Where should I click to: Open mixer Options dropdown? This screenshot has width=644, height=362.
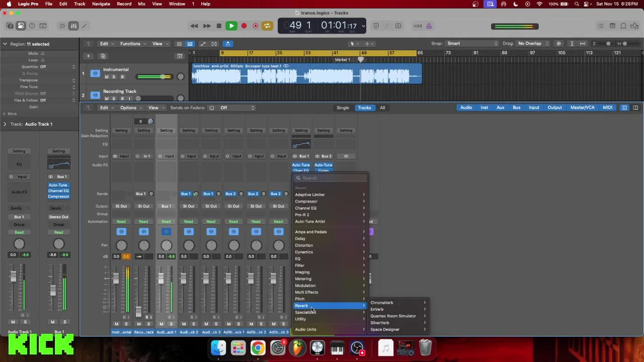pos(131,108)
